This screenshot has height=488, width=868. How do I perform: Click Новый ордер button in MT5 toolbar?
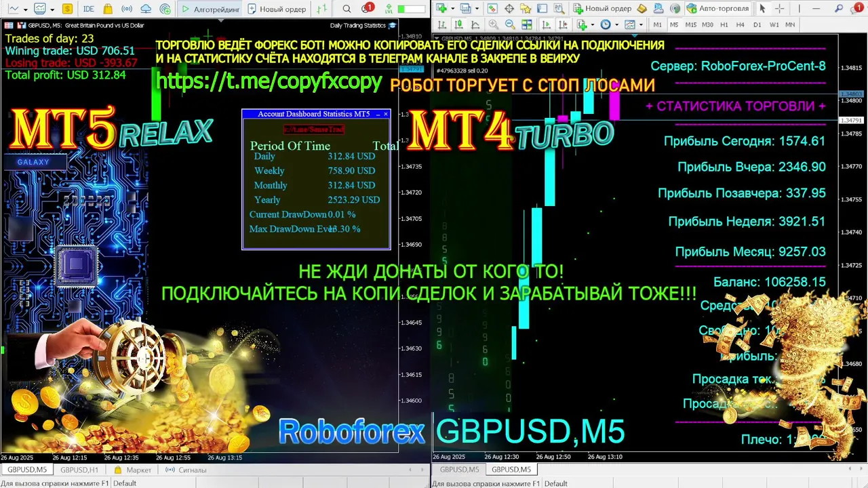pyautogui.click(x=277, y=9)
